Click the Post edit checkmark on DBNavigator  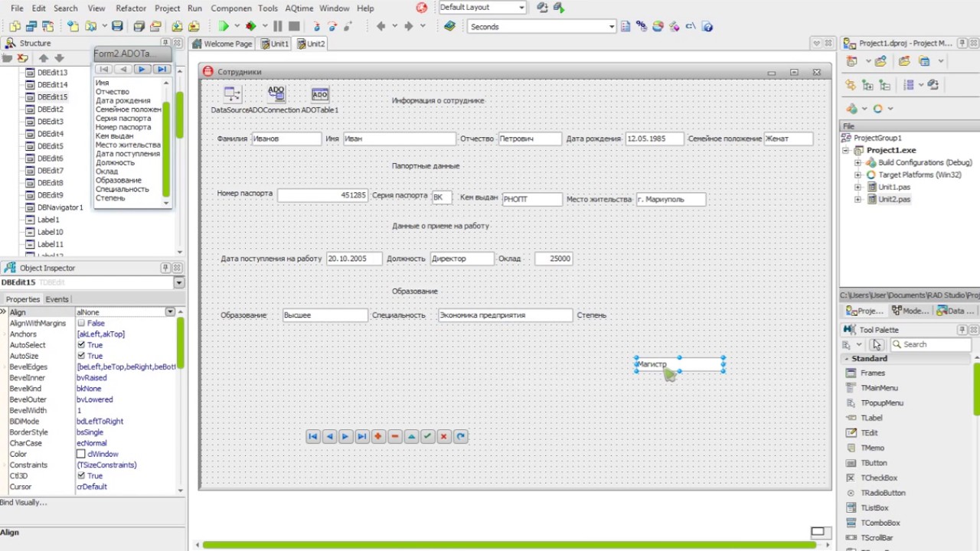point(427,436)
